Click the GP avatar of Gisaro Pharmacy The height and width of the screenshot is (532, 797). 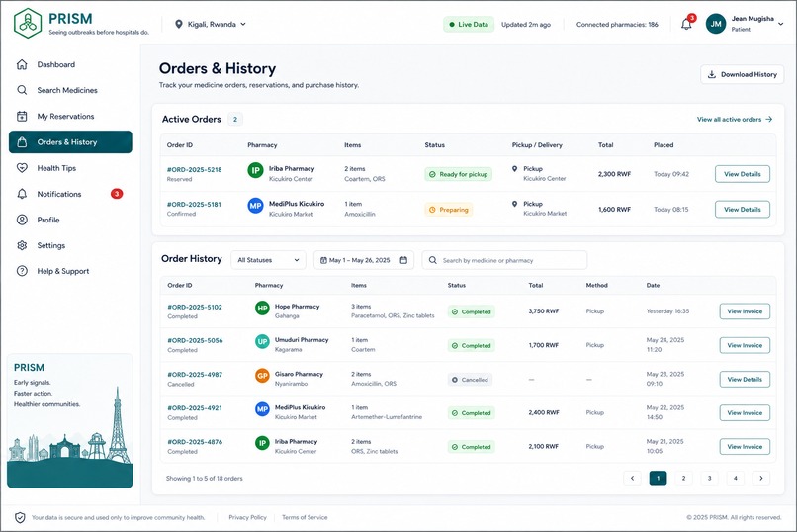262,376
